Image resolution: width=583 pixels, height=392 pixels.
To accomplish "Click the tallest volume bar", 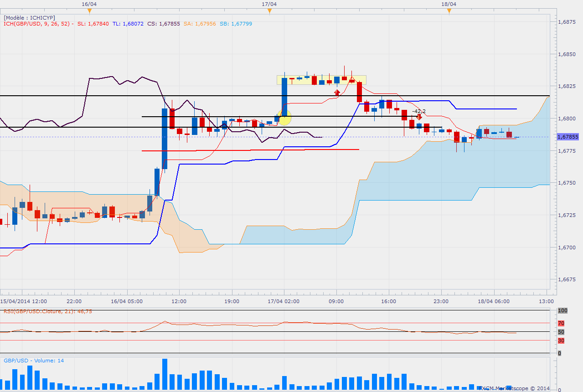I will (x=164, y=374).
